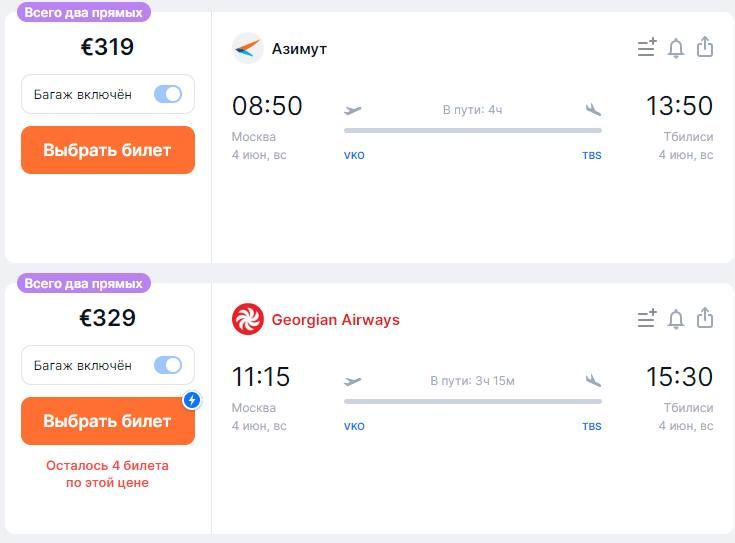Click the Georgian Airways red logo

(247, 319)
